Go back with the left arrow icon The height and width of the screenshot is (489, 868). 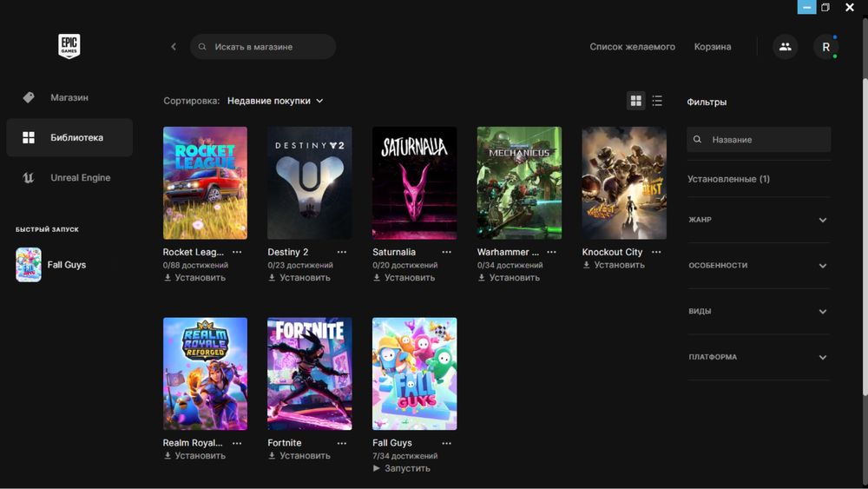tap(174, 47)
